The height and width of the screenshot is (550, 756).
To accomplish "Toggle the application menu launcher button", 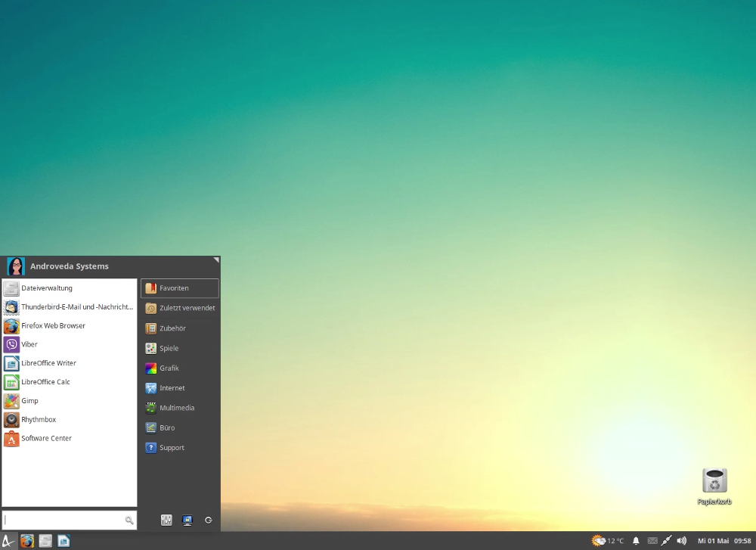I will click(8, 541).
